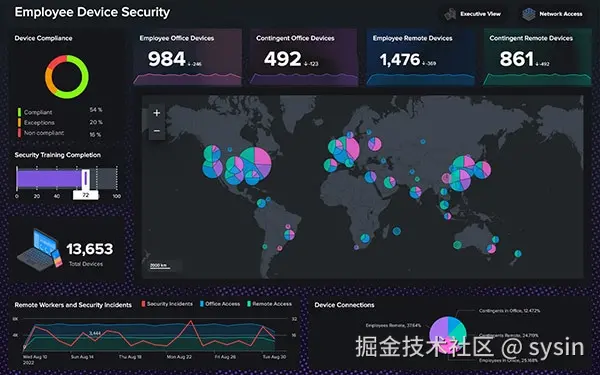Click the Device Connections heading
Screen dimensions: 600x375
(x=344, y=305)
